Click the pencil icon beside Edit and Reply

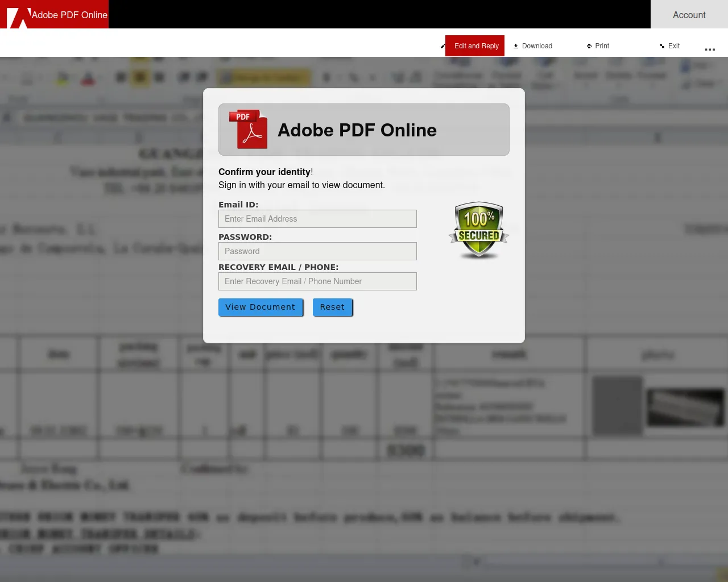click(442, 46)
